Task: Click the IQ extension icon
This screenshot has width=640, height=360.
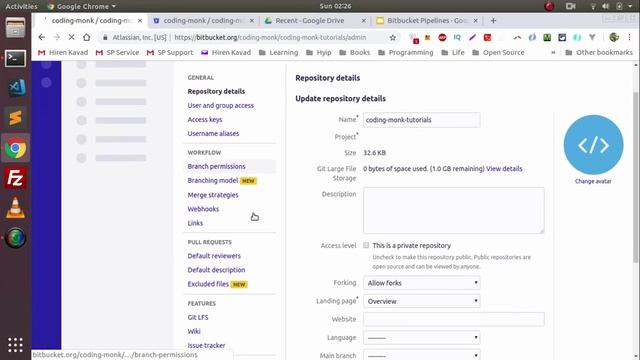Action: coord(457,37)
